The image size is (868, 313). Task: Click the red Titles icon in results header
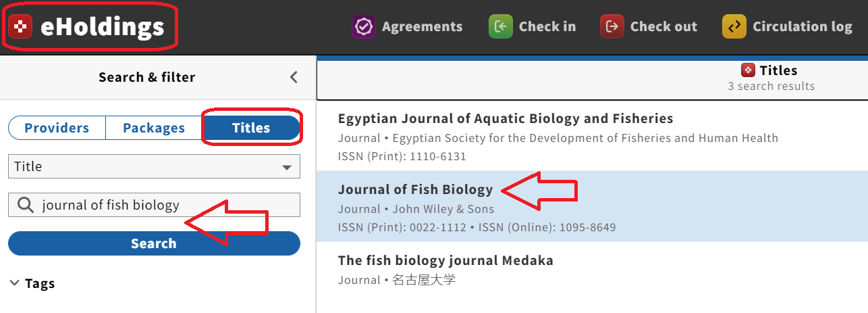(748, 70)
